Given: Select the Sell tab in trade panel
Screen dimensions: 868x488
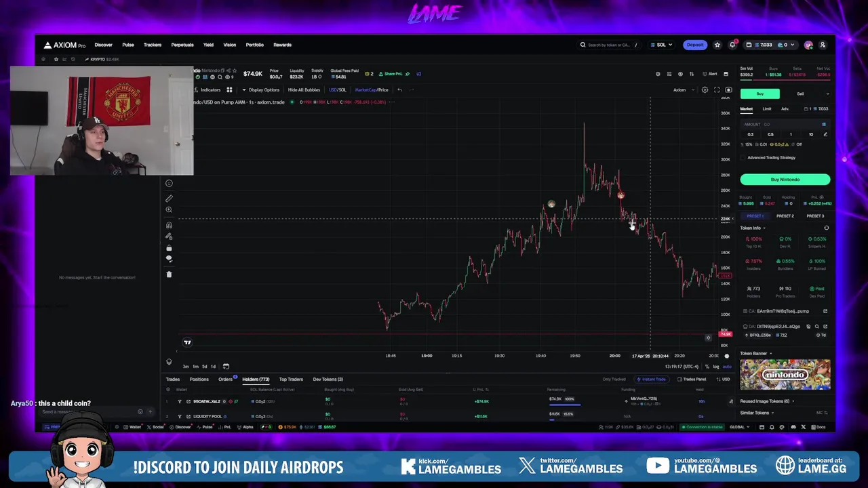Looking at the screenshot, I should coord(800,94).
